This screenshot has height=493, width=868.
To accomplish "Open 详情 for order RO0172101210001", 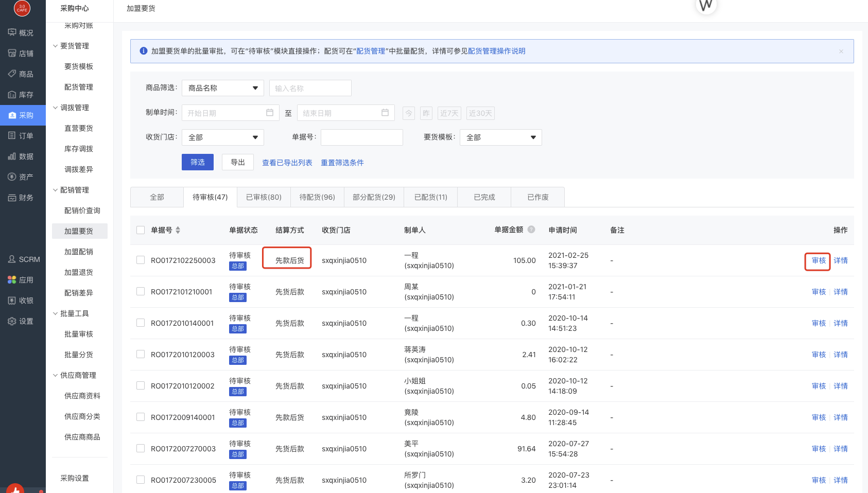I will pos(841,292).
